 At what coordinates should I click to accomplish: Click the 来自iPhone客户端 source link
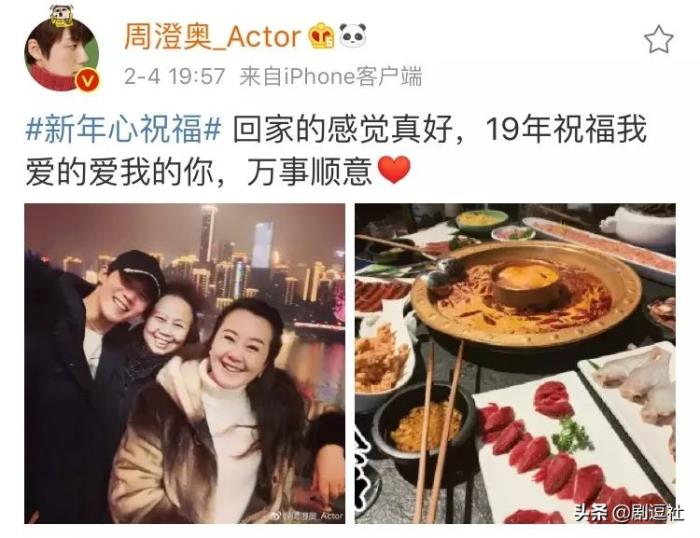[331, 76]
